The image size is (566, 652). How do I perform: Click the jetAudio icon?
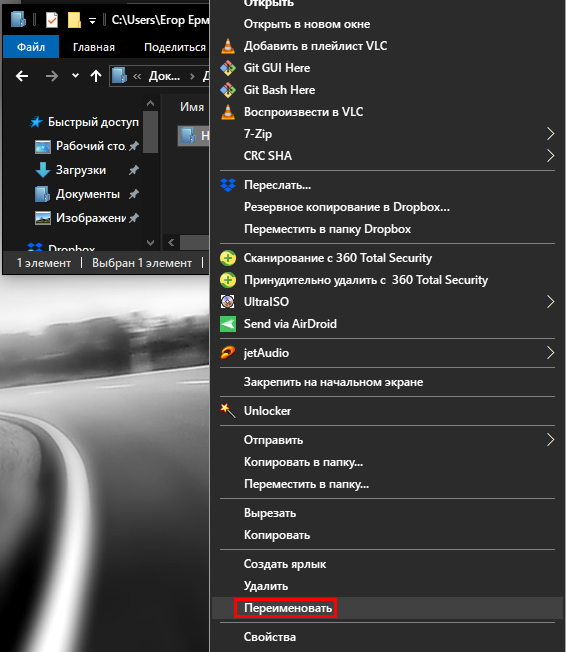click(228, 353)
